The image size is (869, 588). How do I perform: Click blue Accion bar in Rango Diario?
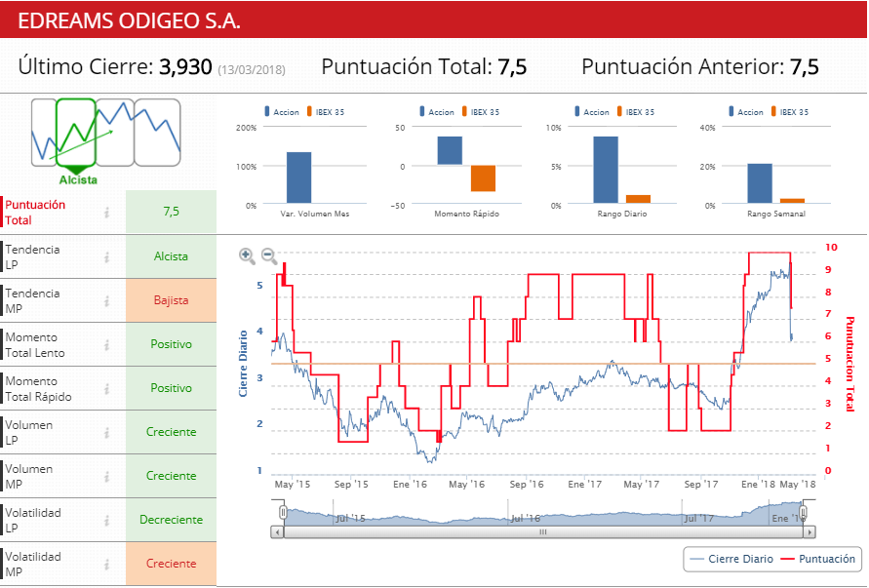tap(606, 170)
